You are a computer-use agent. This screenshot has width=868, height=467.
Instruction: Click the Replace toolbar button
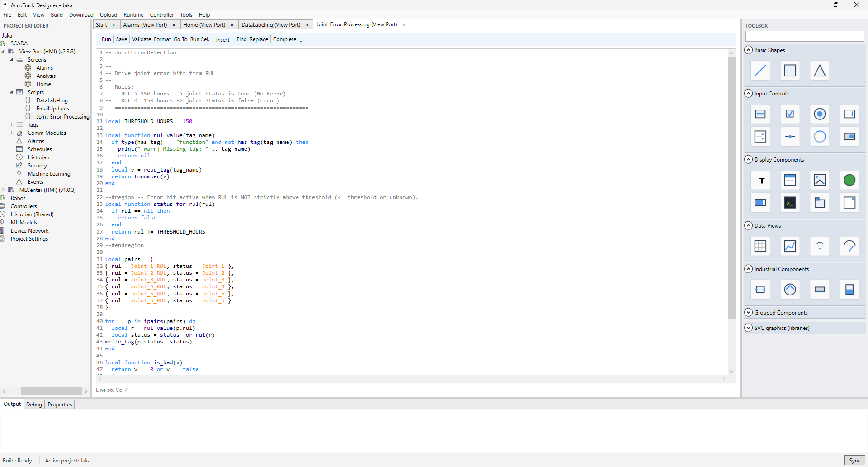259,39
